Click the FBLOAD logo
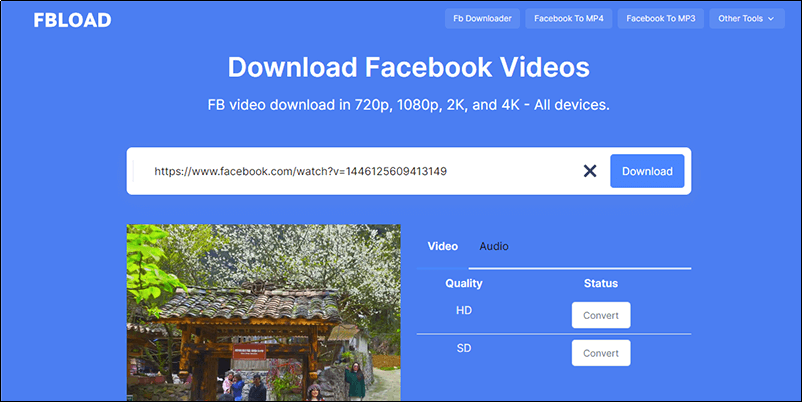 [x=72, y=19]
